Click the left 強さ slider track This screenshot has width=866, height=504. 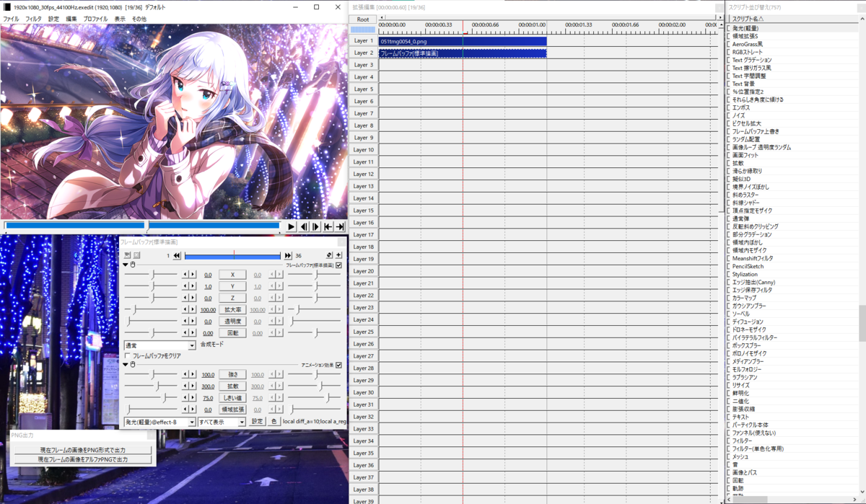(x=151, y=374)
